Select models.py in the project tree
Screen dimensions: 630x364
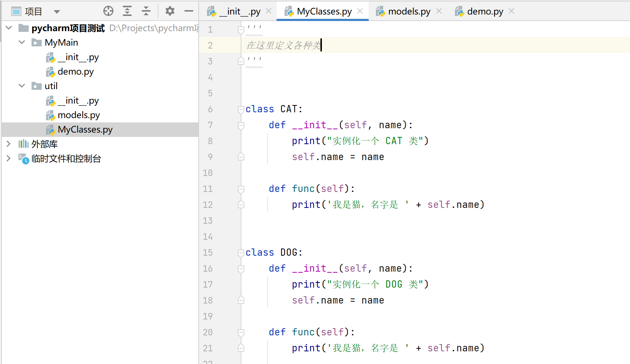79,115
